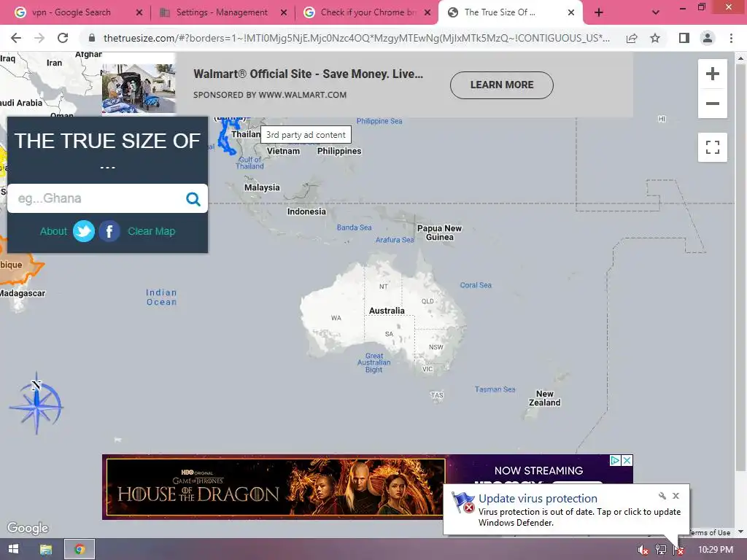Click the Malaysia map label
The height and width of the screenshot is (560, 747).
262,187
